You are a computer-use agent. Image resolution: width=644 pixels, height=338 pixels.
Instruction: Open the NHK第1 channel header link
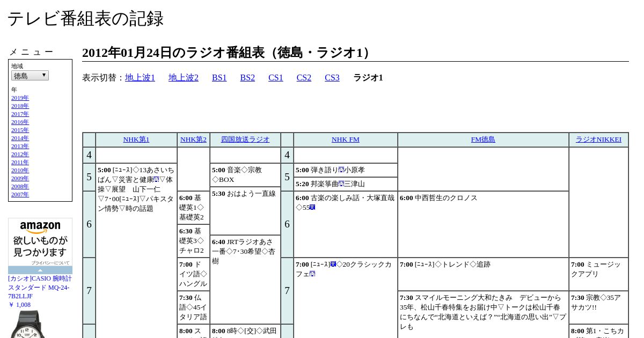[136, 139]
